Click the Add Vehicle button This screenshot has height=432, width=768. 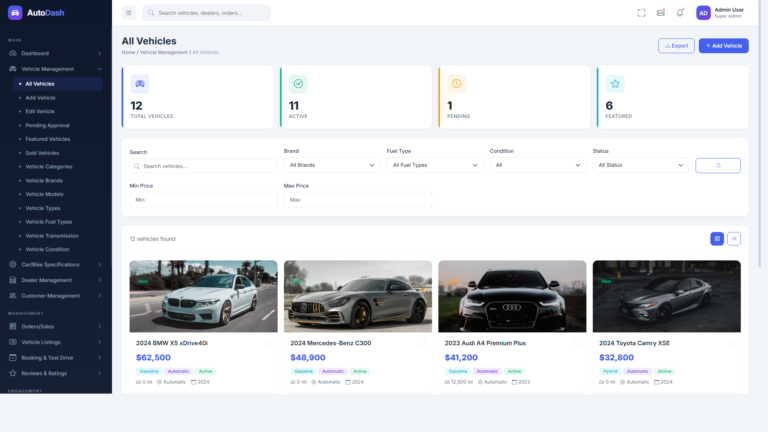pyautogui.click(x=723, y=46)
